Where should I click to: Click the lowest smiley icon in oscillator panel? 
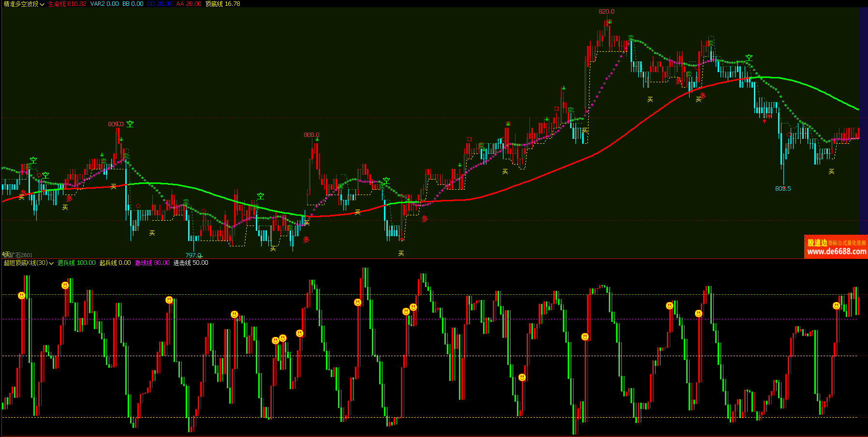pos(522,377)
